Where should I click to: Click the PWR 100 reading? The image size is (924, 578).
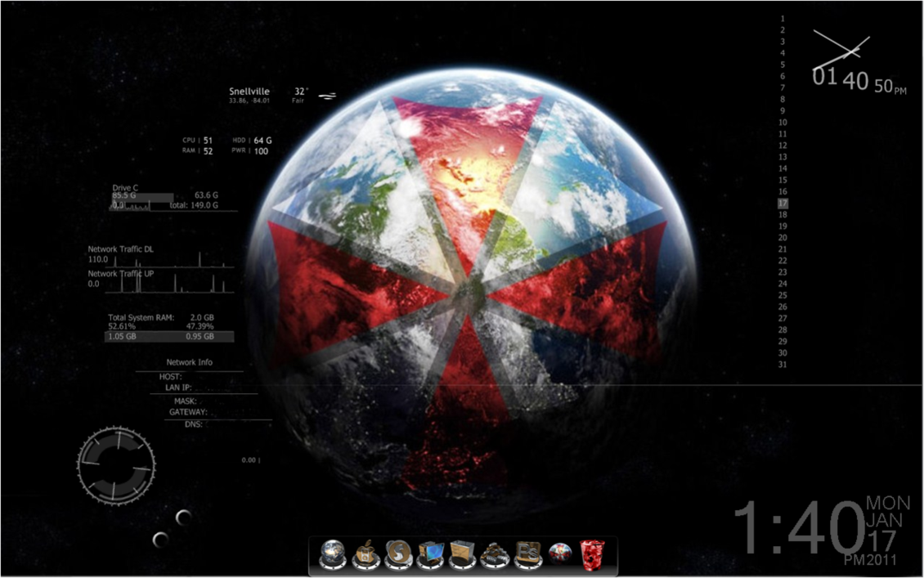250,150
